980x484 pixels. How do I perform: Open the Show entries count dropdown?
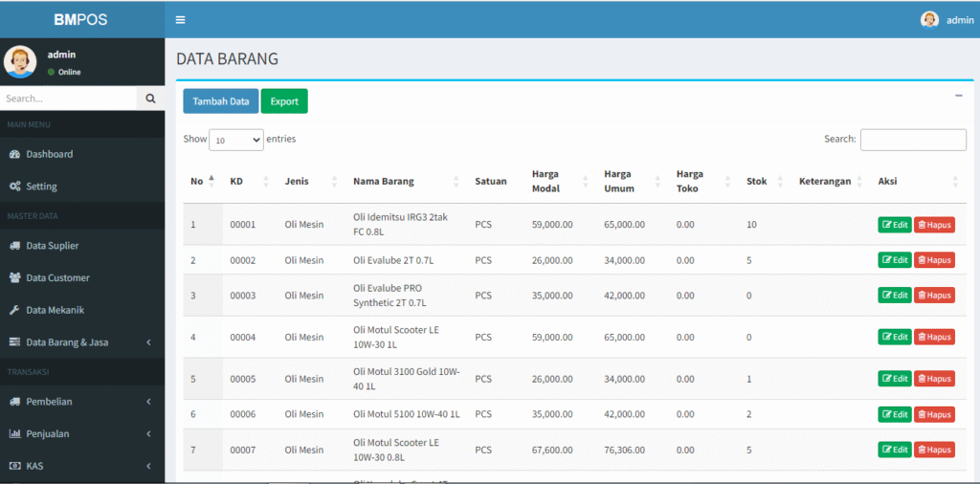[x=235, y=140]
